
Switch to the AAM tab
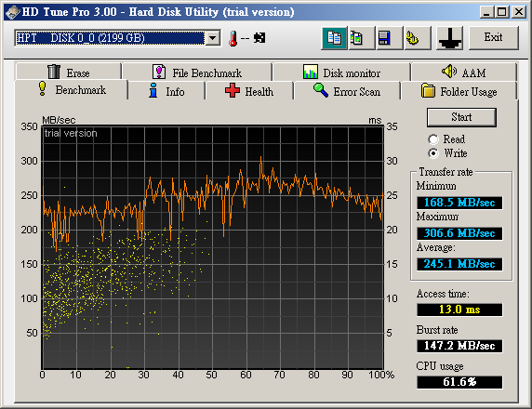(463, 73)
